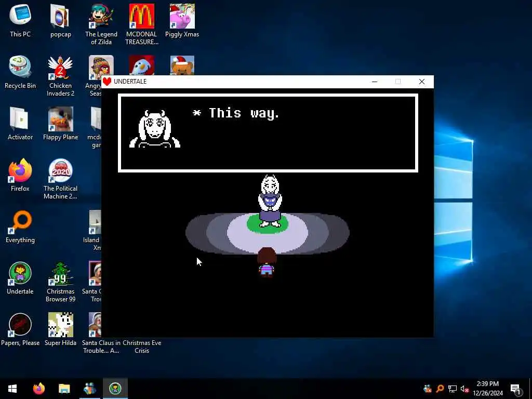The image size is (532, 399).
Task: Click the Show desktop strip at the taskbar end
Action: 530,389
